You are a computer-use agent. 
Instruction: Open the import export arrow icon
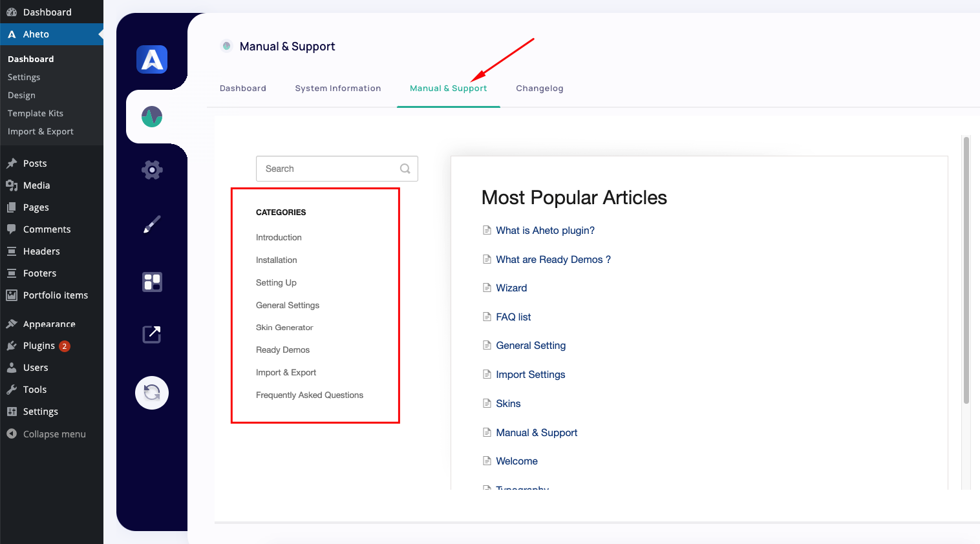click(x=152, y=334)
